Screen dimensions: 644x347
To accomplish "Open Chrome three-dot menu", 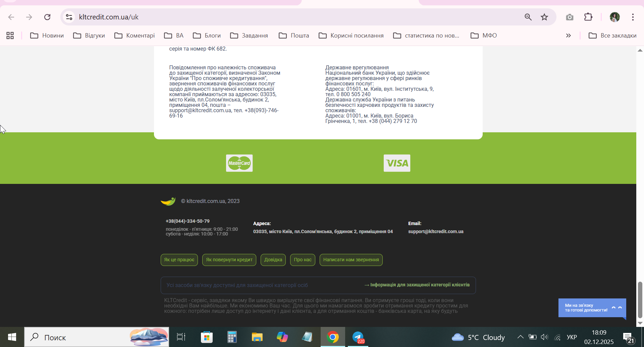I will tap(633, 17).
